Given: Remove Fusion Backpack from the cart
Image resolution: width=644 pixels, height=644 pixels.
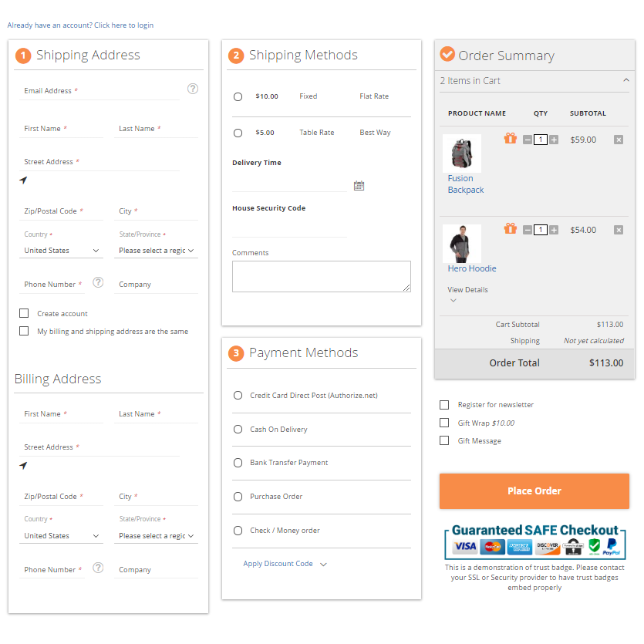Looking at the screenshot, I should click(619, 140).
